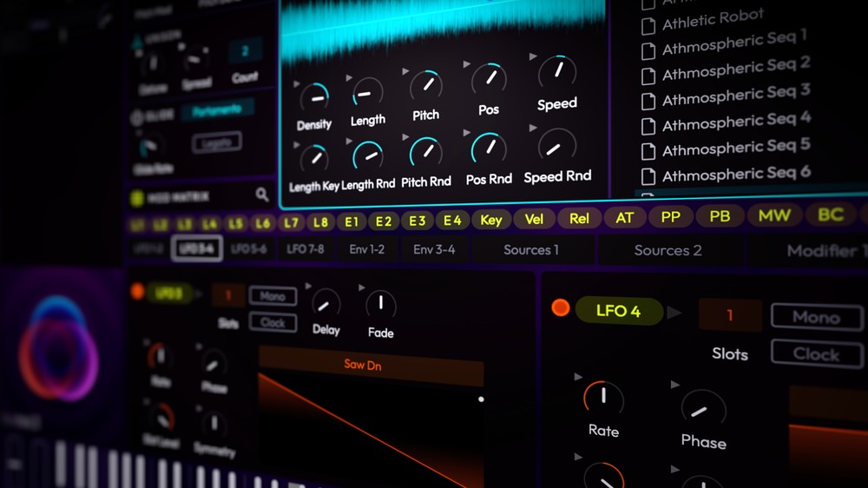Click the LFO 4 Slots number field
Screen dimensions: 868x488
click(729, 315)
